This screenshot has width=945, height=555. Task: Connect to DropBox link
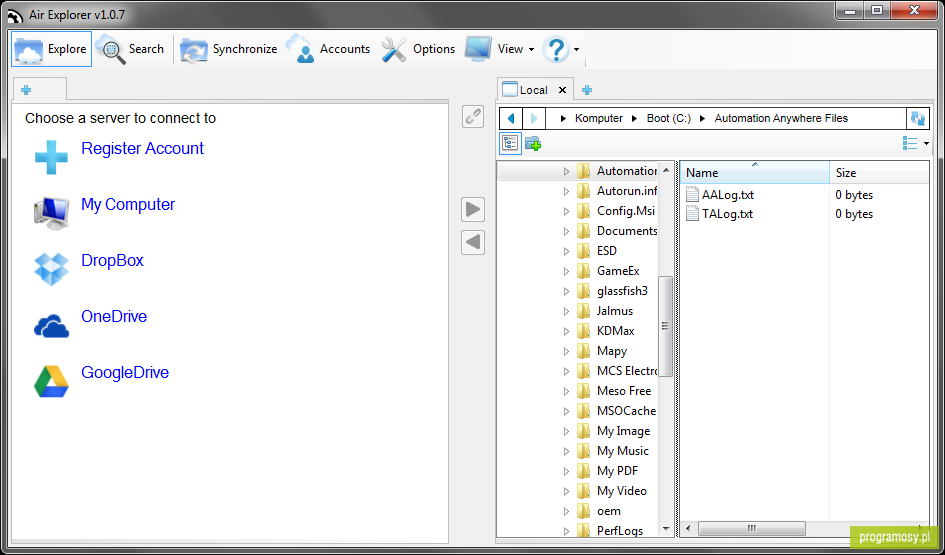tap(112, 261)
